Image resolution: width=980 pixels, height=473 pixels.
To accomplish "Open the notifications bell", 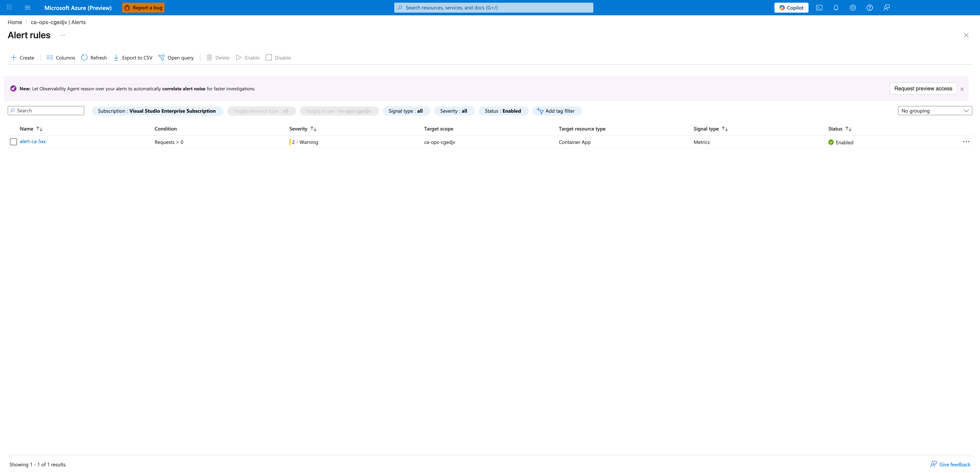I will tap(836, 8).
